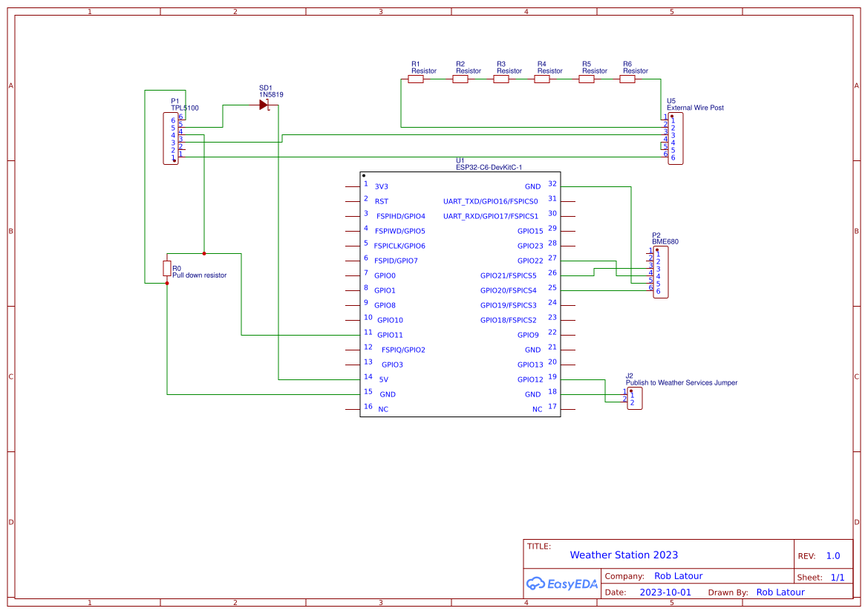The image size is (868, 614).
Task: Select resistor R1 at the top
Action: pyautogui.click(x=416, y=79)
